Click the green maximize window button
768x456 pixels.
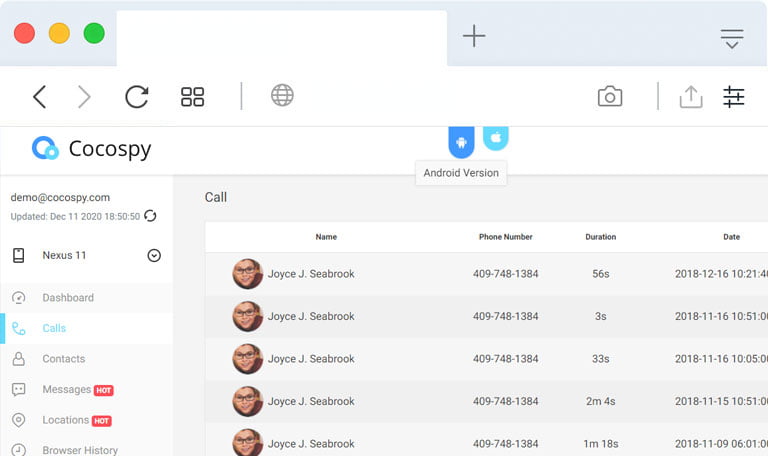pos(94,33)
